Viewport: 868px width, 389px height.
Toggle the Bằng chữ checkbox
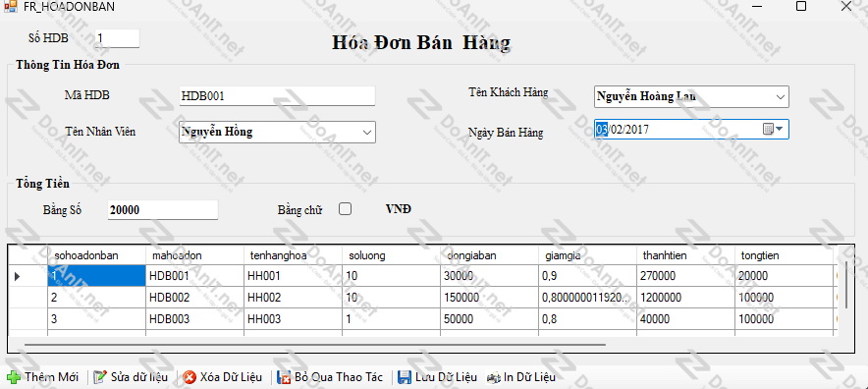345,209
